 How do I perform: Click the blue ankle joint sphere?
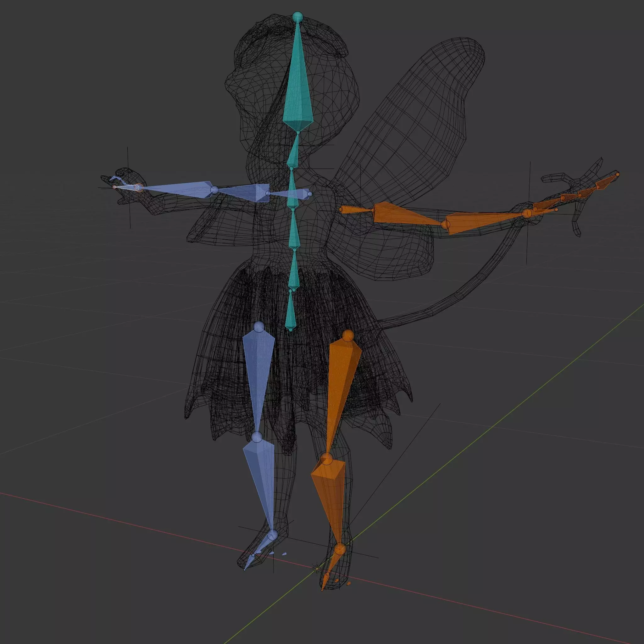pos(272,535)
